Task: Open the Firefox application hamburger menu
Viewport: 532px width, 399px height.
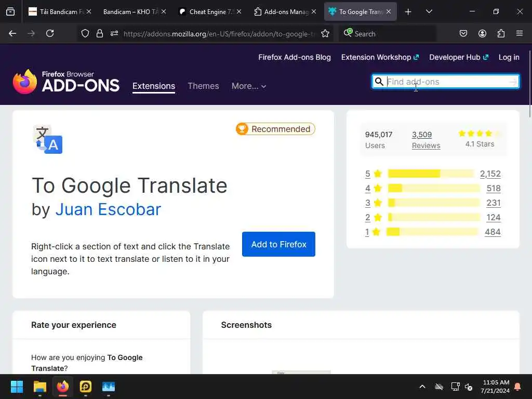Action: click(520, 33)
